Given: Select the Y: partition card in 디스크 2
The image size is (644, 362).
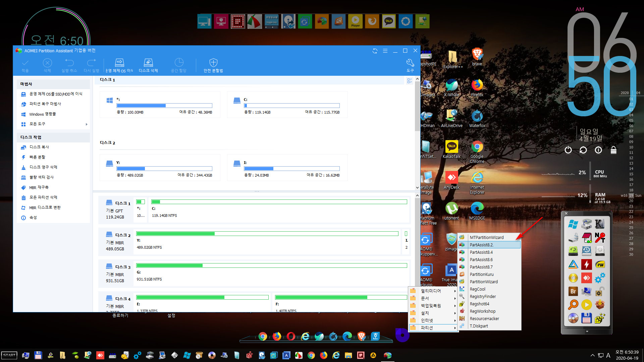Looking at the screenshot, I should click(160, 168).
